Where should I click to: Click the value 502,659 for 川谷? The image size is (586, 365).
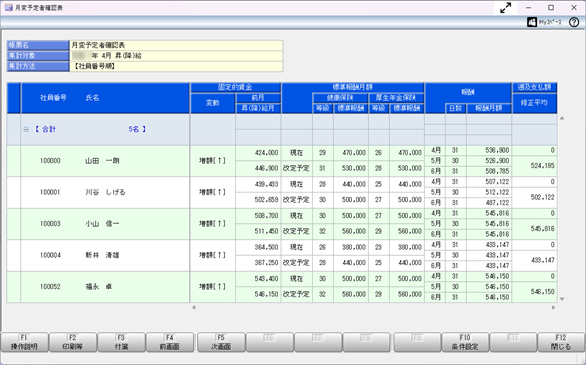[x=266, y=200]
